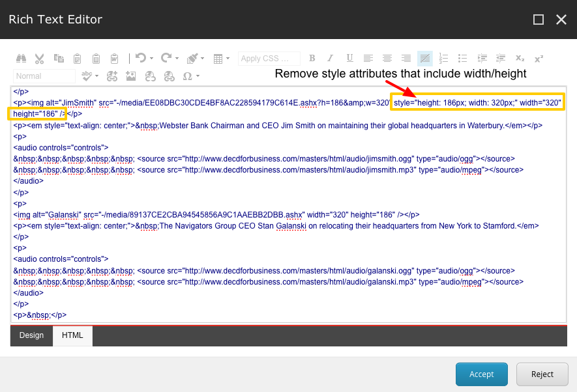Switch to the Design tab

(x=31, y=335)
